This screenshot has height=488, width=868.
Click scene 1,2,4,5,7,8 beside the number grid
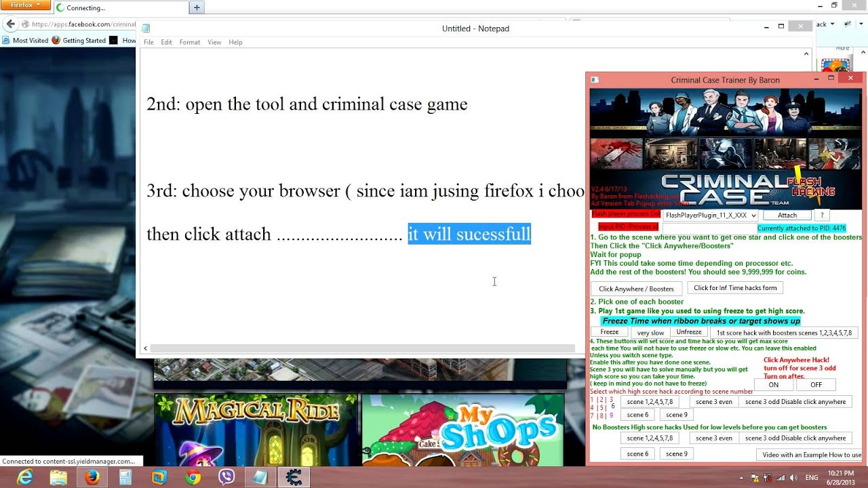pos(650,402)
